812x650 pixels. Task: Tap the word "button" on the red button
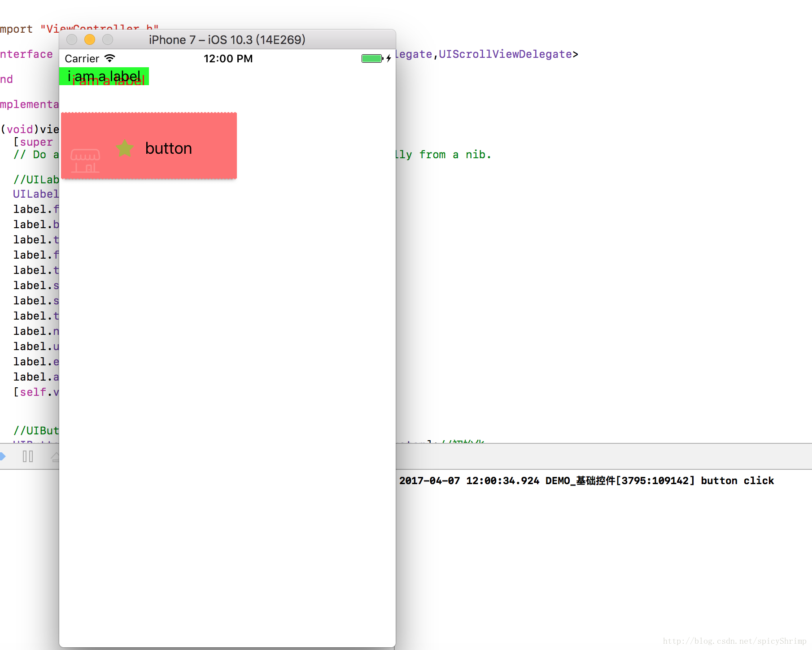coord(169,148)
